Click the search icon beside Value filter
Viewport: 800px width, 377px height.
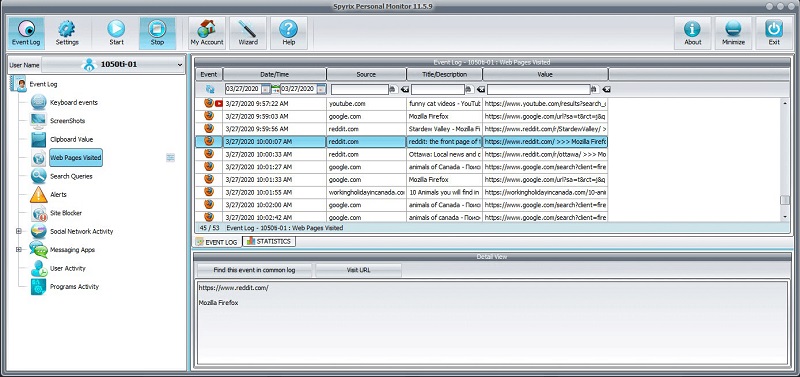click(x=594, y=89)
